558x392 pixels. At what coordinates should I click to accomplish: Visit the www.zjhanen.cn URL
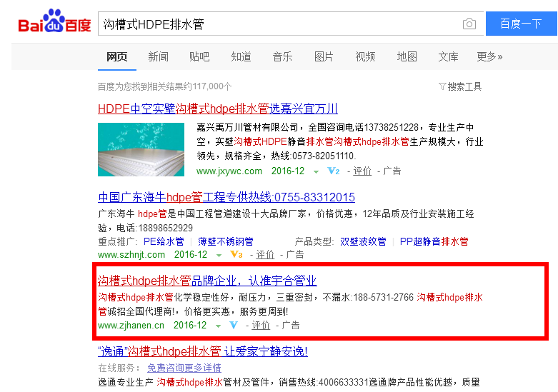131,325
